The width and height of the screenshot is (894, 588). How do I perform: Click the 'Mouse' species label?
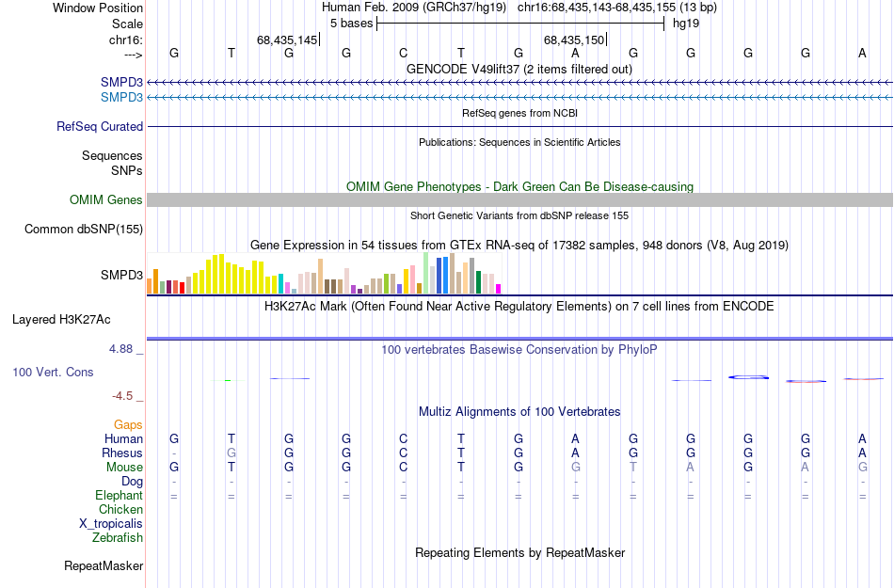pyautogui.click(x=124, y=468)
